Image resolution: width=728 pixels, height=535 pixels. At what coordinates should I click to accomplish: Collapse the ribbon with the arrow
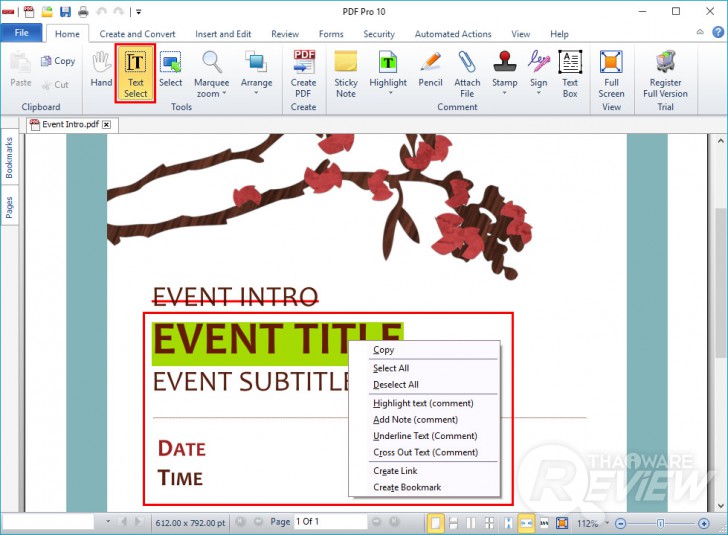[x=700, y=32]
